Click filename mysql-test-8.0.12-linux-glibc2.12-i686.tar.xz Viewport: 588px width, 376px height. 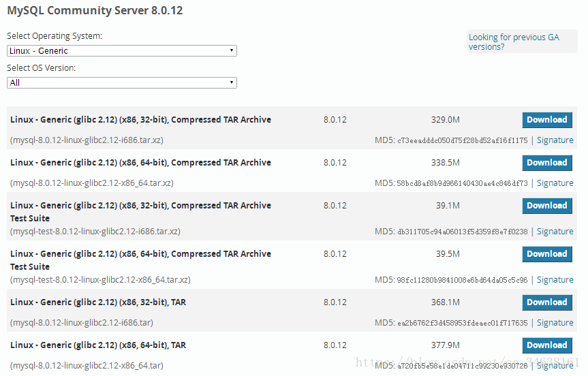click(95, 232)
